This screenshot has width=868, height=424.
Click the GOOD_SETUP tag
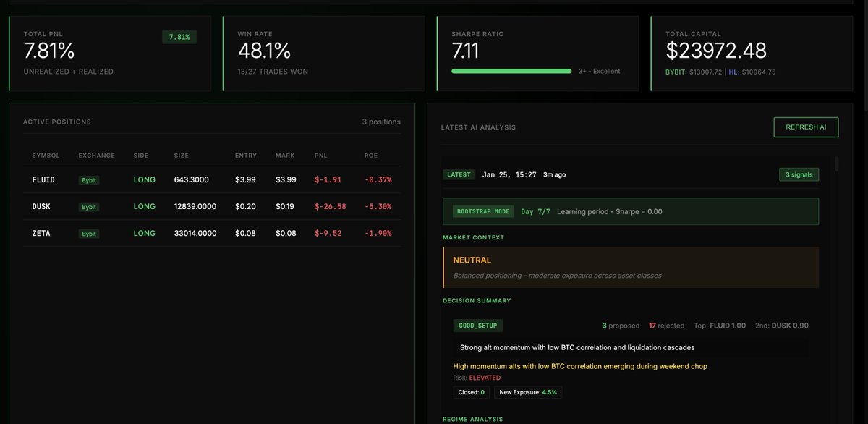[478, 326]
